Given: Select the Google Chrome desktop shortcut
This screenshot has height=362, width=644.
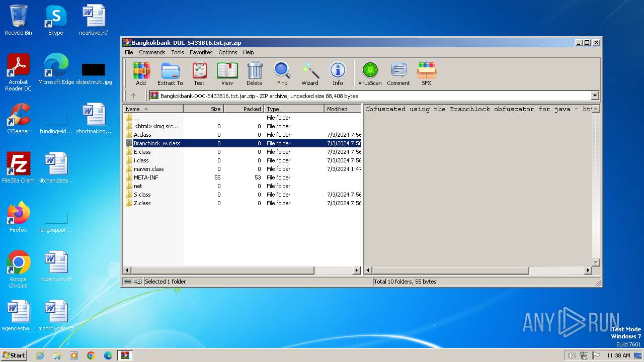Looking at the screenshot, I should (x=18, y=269).
